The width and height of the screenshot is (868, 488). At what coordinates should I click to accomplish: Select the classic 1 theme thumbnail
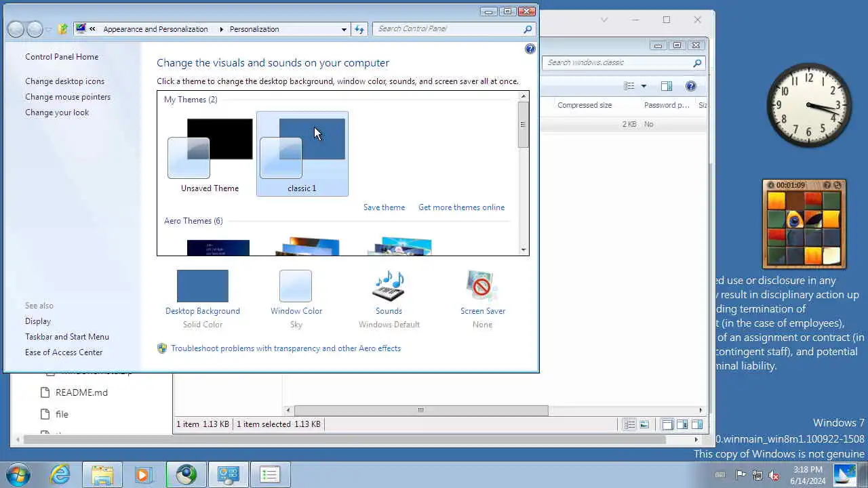pyautogui.click(x=302, y=155)
